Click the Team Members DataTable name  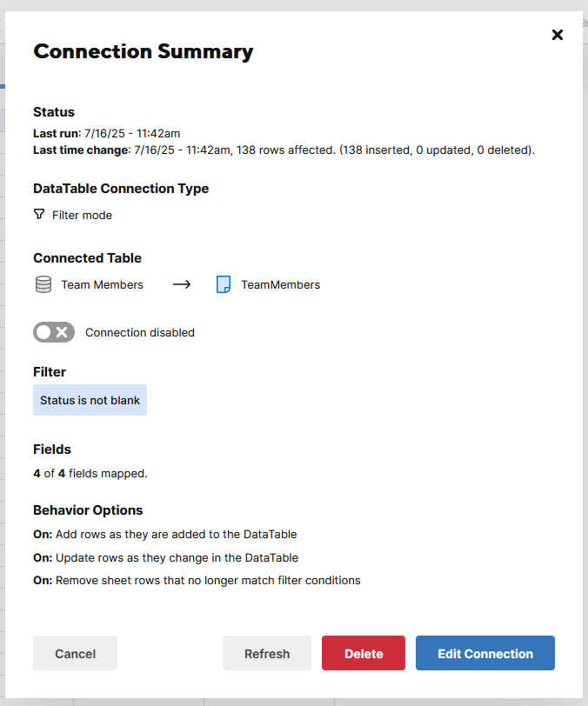(x=103, y=285)
